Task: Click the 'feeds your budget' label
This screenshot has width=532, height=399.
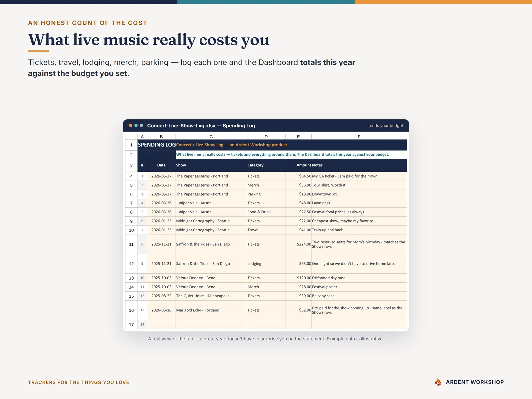Action: click(x=386, y=126)
